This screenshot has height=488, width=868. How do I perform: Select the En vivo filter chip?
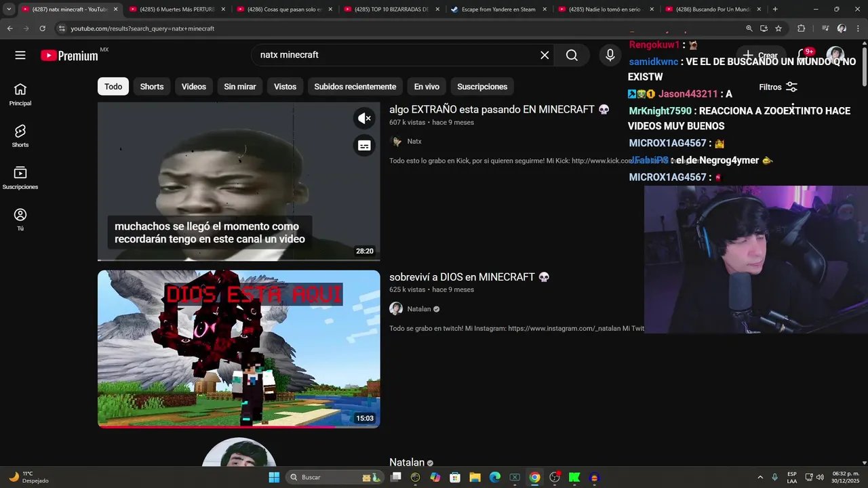coord(427,87)
